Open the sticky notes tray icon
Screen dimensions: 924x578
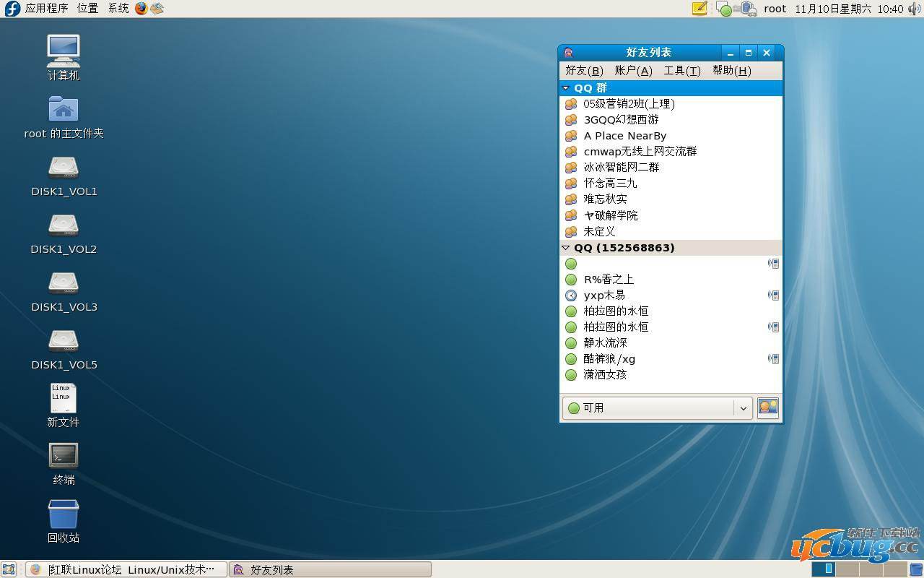tap(699, 9)
